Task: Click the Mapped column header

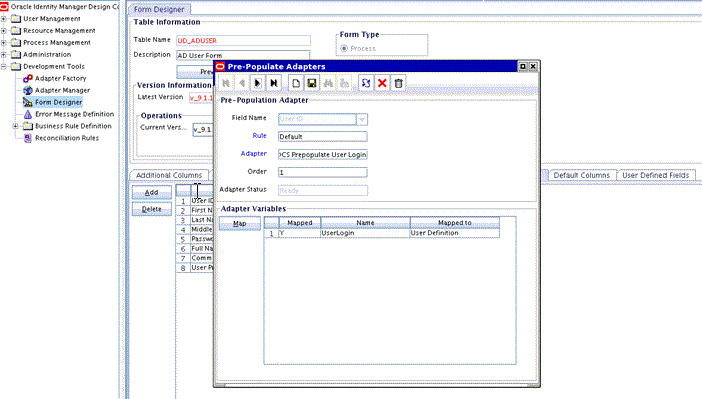Action: [300, 223]
